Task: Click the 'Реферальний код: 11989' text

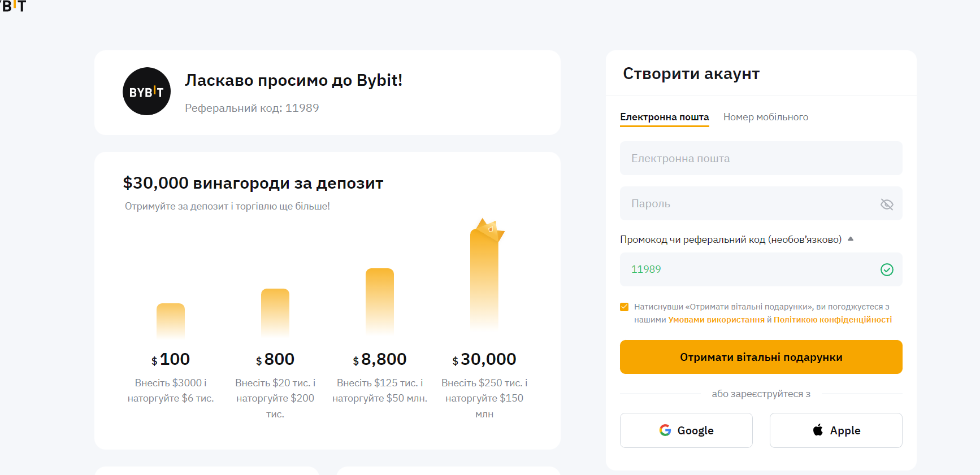Action: click(x=252, y=108)
